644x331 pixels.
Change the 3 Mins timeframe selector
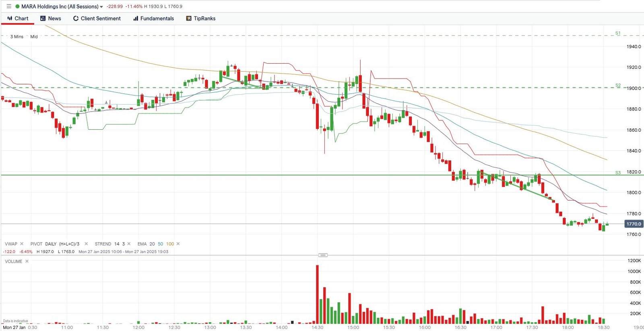pos(17,37)
